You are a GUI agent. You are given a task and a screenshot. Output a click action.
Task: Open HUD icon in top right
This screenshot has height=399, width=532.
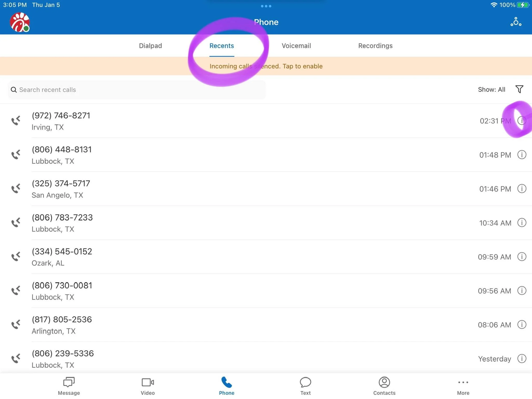pyautogui.click(x=516, y=22)
